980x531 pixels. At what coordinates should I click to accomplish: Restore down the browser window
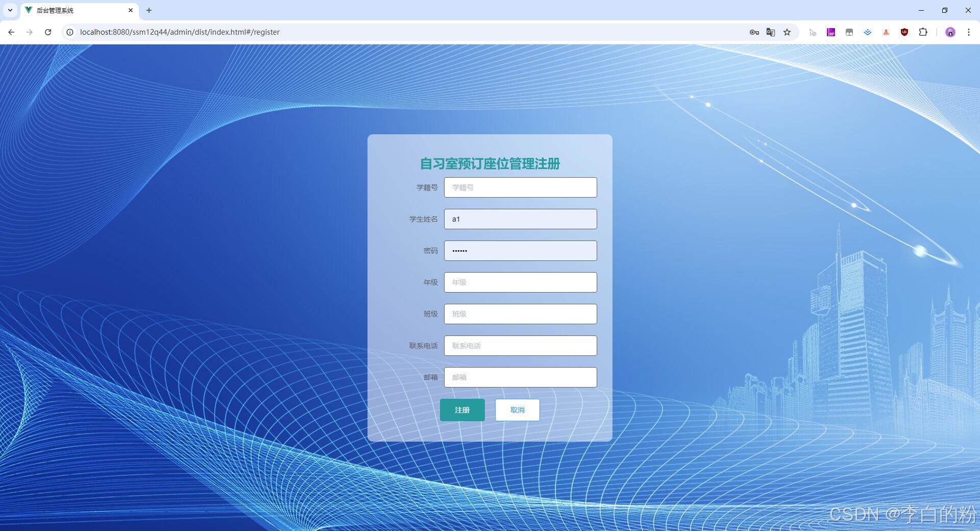(x=945, y=10)
